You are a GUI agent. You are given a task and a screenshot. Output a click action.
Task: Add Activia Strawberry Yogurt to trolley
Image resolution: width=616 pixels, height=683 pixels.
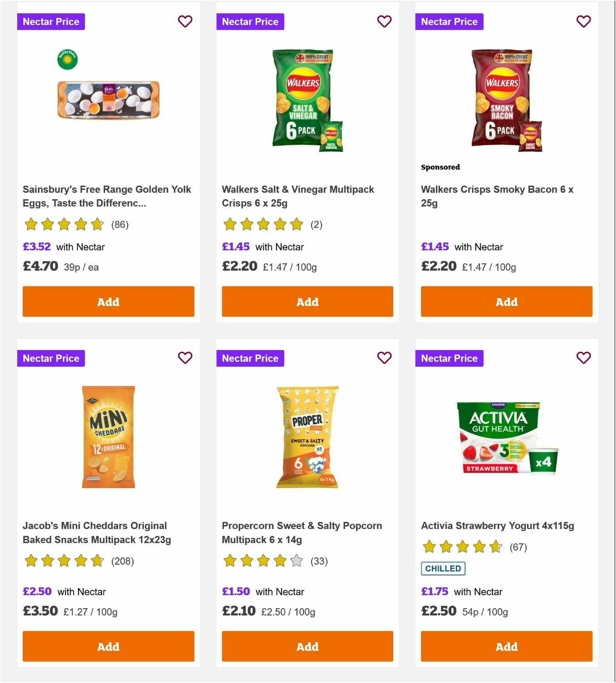click(506, 647)
